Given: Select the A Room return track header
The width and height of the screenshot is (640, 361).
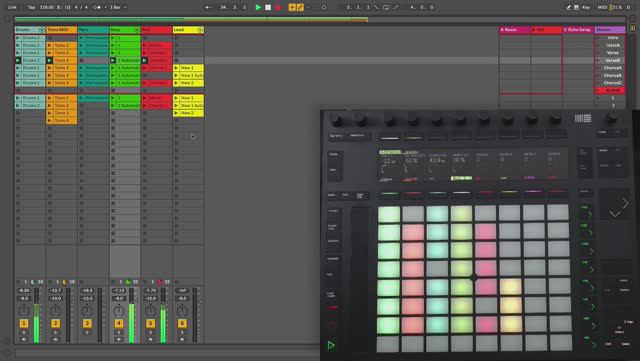Looking at the screenshot, I should pos(515,30).
